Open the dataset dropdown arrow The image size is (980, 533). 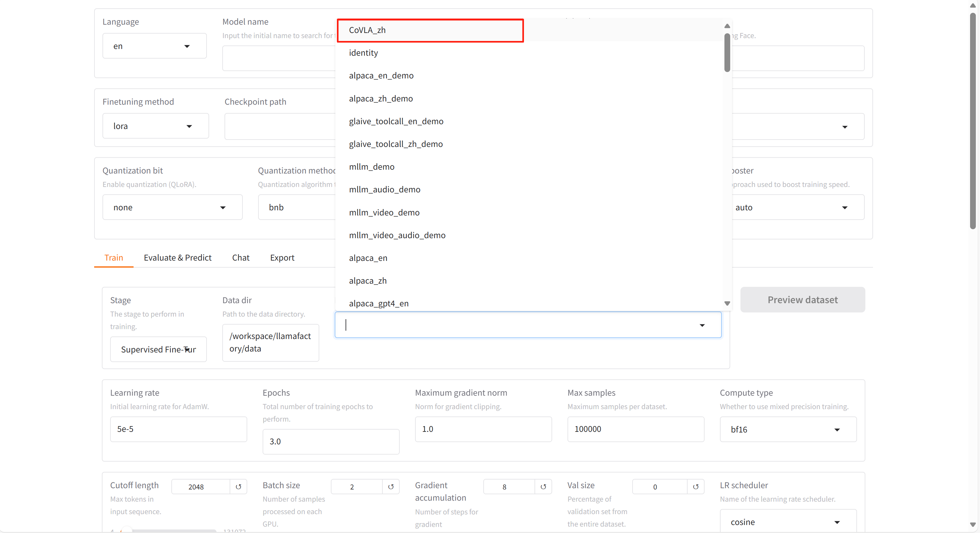click(702, 325)
